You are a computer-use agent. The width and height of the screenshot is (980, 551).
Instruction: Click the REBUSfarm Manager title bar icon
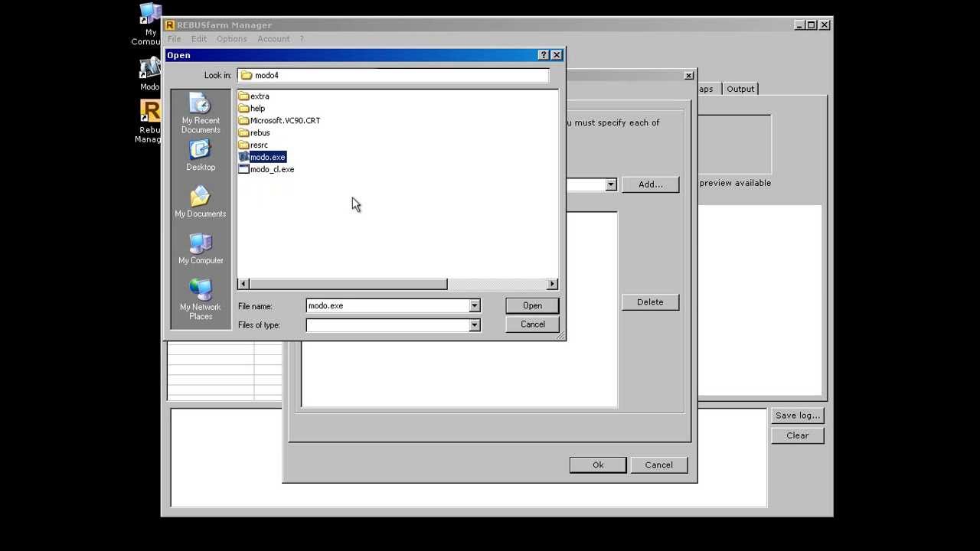point(170,25)
